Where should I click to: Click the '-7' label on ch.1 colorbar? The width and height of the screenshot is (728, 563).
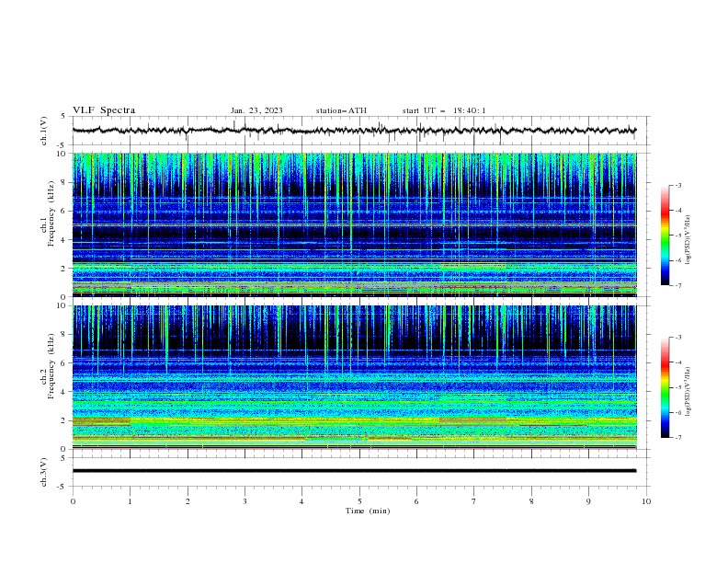point(678,285)
